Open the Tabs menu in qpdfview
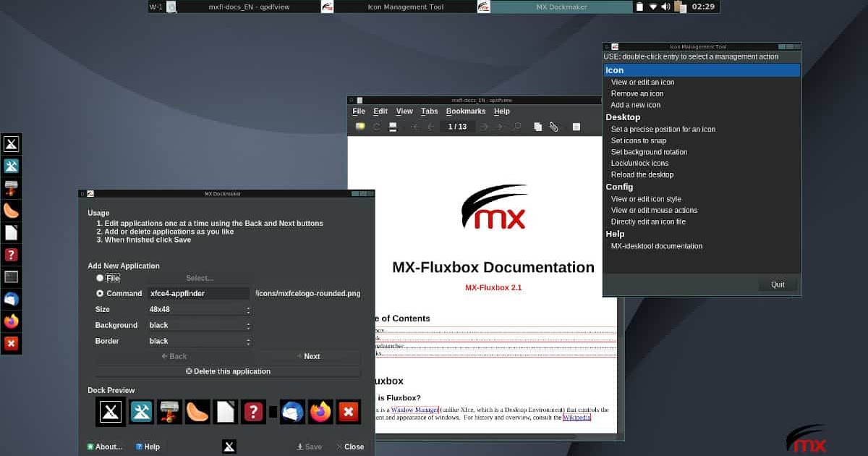 pos(429,111)
